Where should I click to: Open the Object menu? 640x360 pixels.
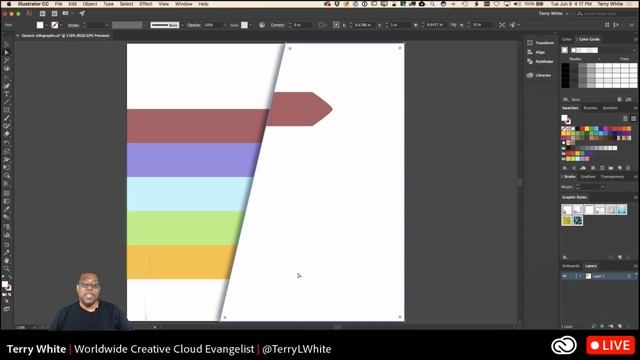[x=90, y=4]
